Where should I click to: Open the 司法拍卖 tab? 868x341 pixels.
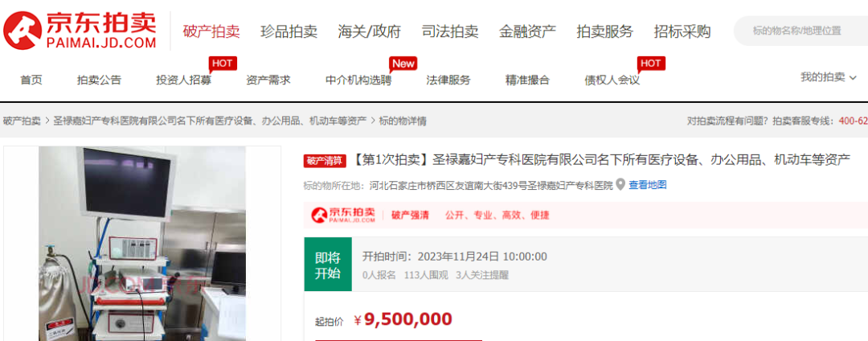click(450, 31)
